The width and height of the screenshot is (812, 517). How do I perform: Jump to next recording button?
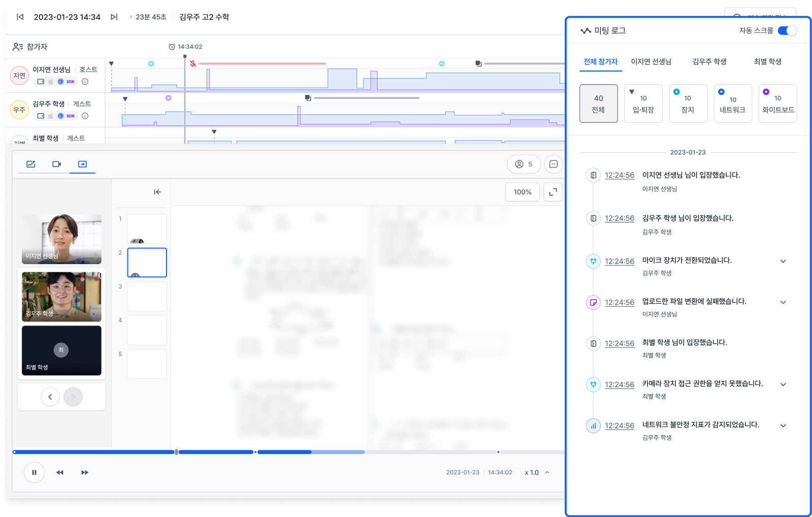pos(114,17)
